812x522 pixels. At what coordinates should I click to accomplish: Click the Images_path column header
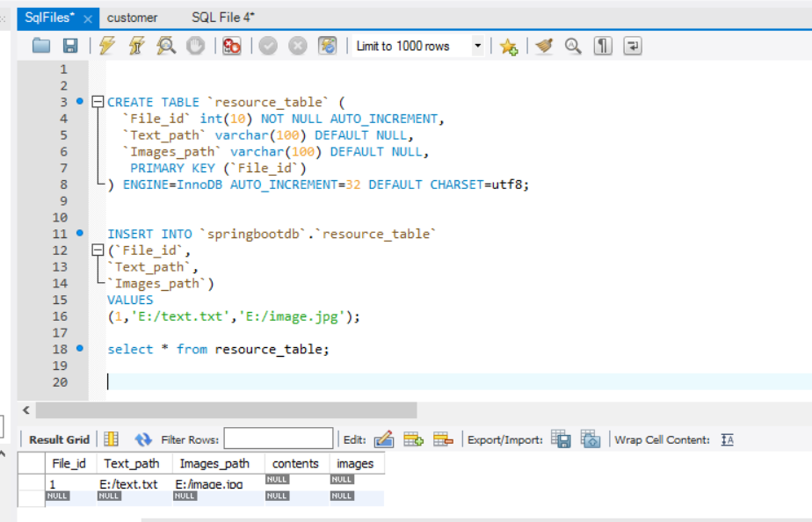click(214, 463)
